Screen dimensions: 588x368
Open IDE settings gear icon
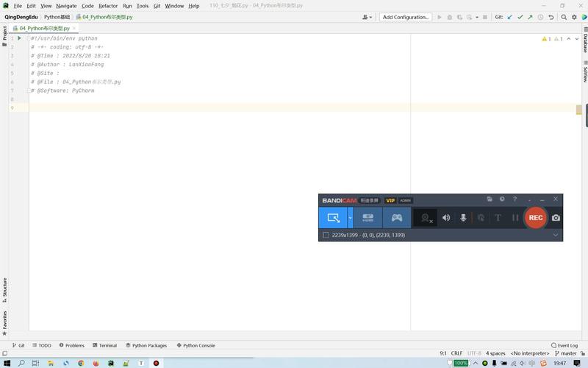pos(574,17)
